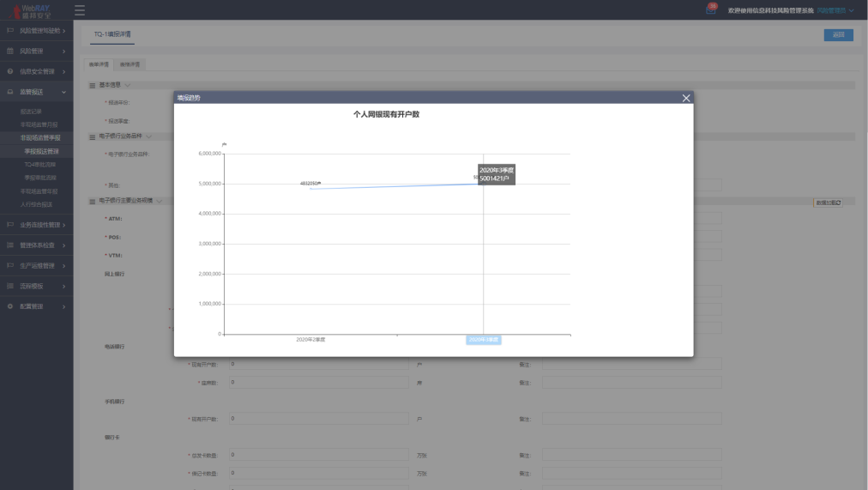Image resolution: width=868 pixels, height=490 pixels.
Task: Open 人行综合报送 submenu item
Action: coord(37,204)
